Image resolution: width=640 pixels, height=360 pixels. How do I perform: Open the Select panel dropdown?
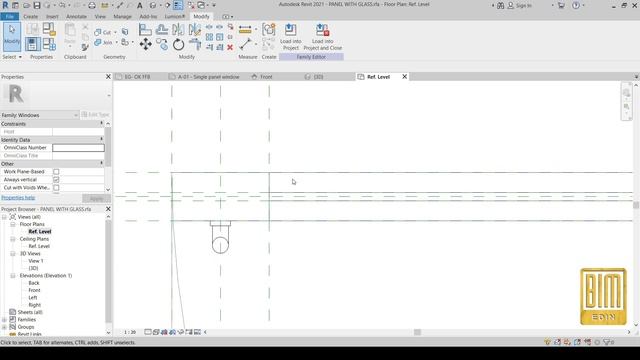click(12, 57)
